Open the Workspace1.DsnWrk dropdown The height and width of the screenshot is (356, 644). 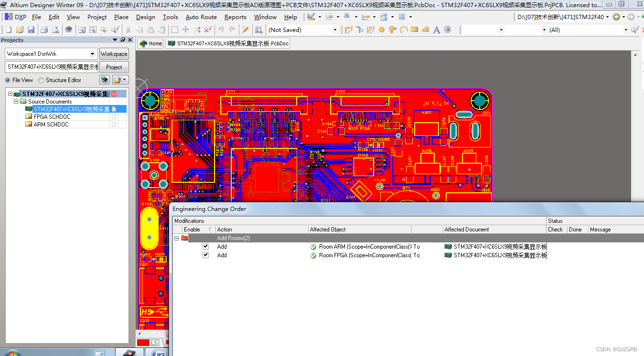point(93,54)
